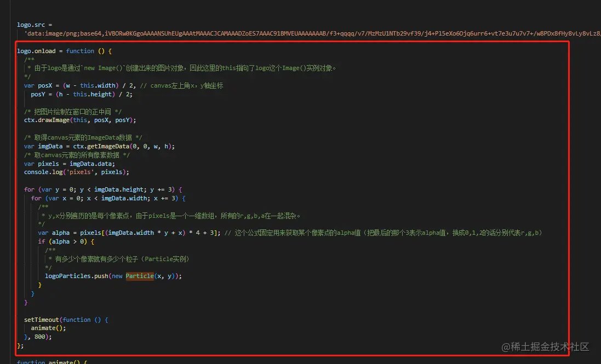Screen dimensions: 601x364
Task: Click the '800' timeout delay value
Action: coord(39,337)
